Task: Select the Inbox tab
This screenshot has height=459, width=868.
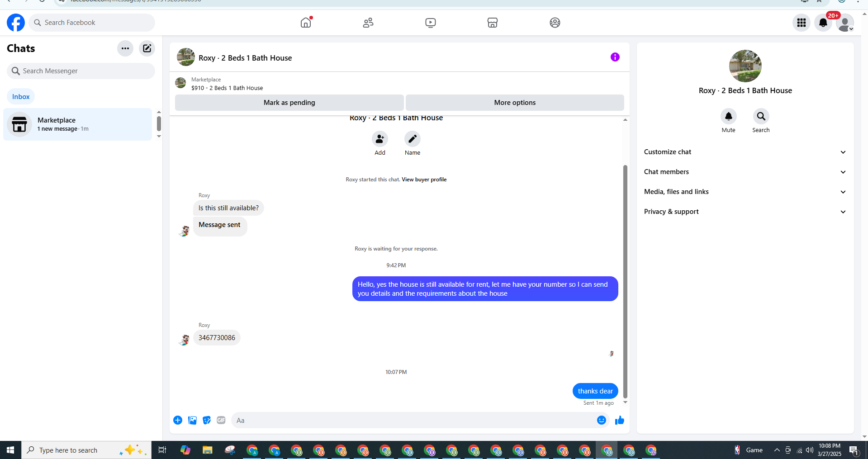Action: [x=21, y=97]
